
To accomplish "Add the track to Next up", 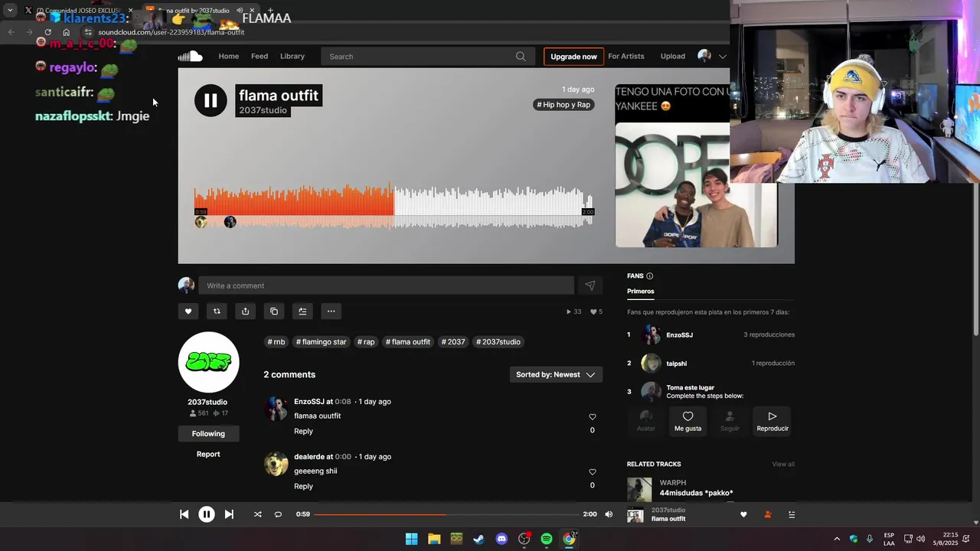I will point(302,311).
